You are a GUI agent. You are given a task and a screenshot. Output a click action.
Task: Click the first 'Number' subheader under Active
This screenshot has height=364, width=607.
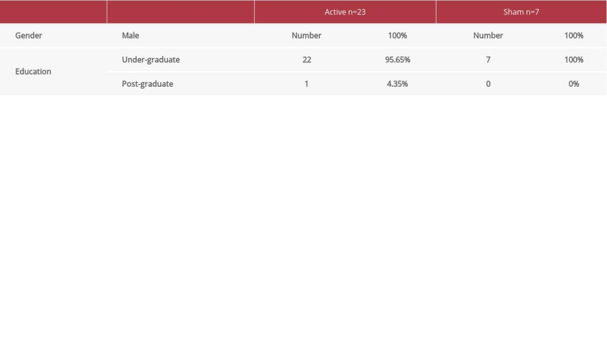[307, 35]
